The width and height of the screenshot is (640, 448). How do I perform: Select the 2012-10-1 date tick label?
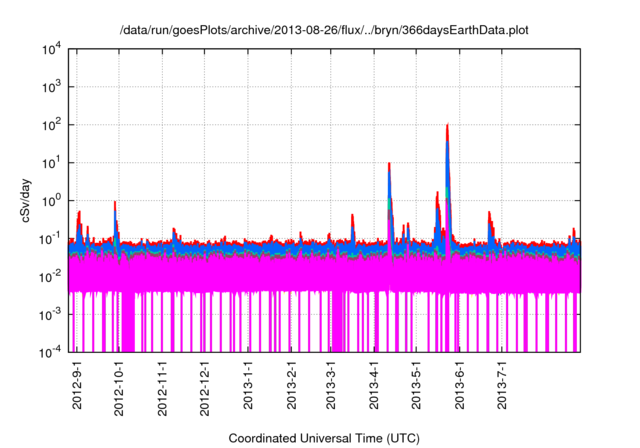tap(119, 386)
